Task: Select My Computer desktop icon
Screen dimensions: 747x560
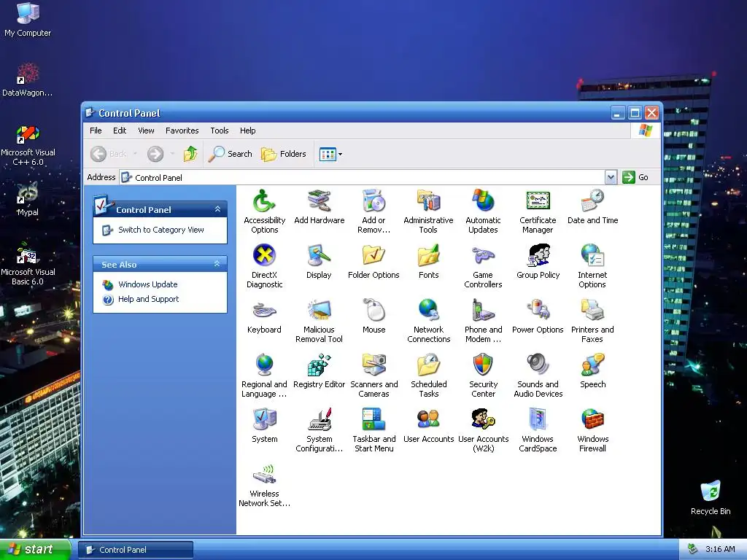Action: [28, 20]
